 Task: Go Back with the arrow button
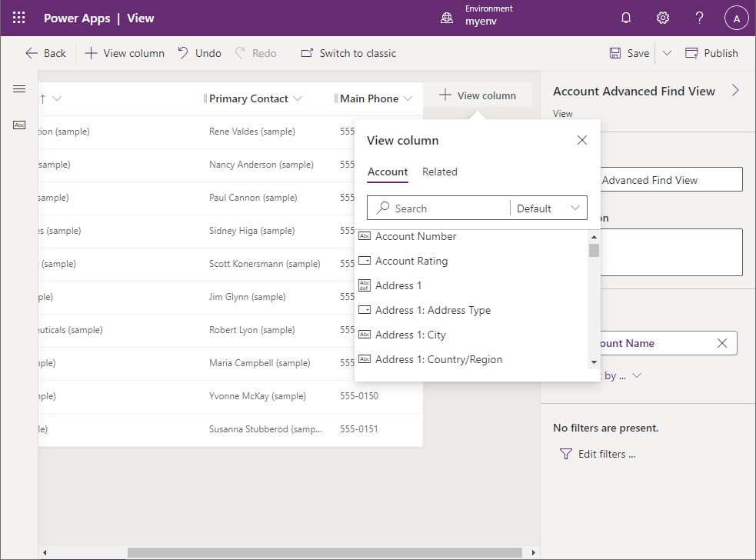point(45,53)
